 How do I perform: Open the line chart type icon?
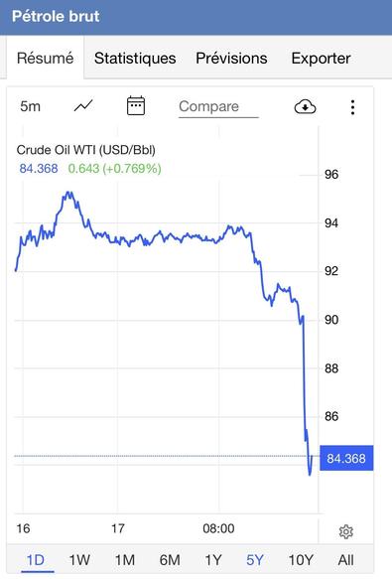click(83, 106)
